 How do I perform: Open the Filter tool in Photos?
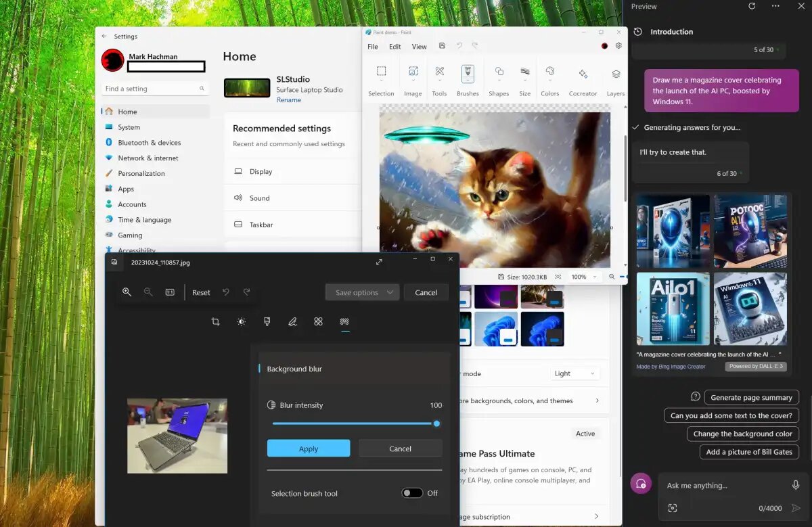[267, 322]
